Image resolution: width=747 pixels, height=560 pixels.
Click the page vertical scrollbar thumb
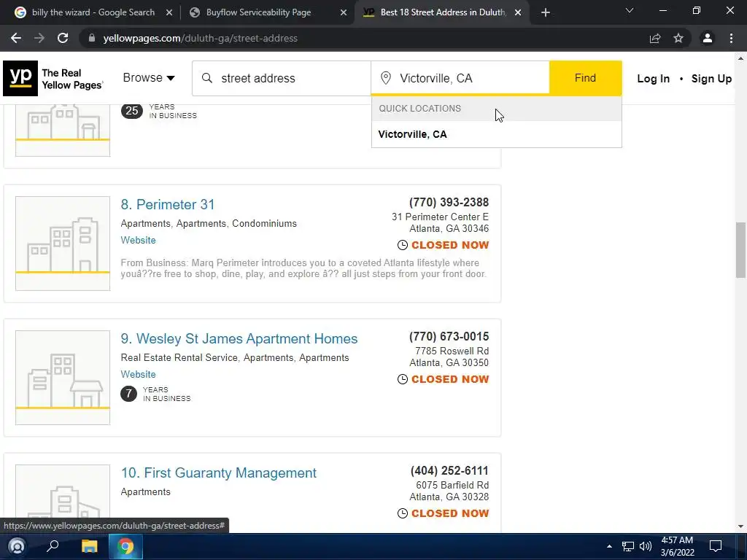[x=740, y=249]
